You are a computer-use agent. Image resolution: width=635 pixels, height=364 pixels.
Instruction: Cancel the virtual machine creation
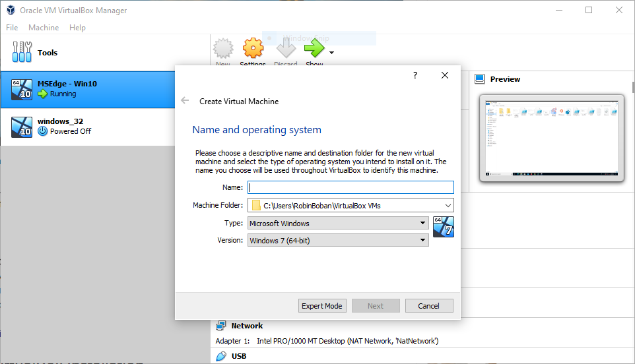429,306
